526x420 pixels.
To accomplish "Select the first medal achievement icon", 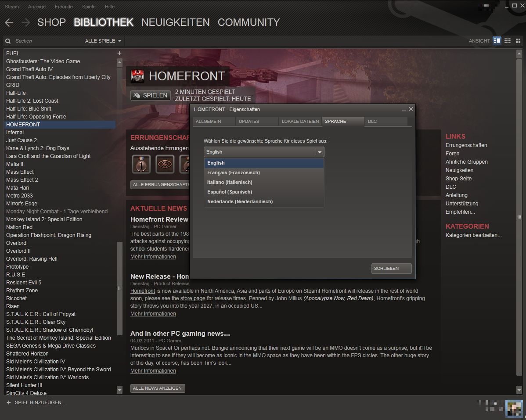I will pos(141,164).
